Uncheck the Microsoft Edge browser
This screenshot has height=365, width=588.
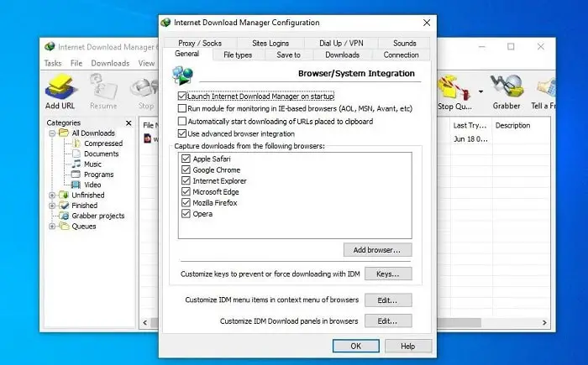click(186, 191)
